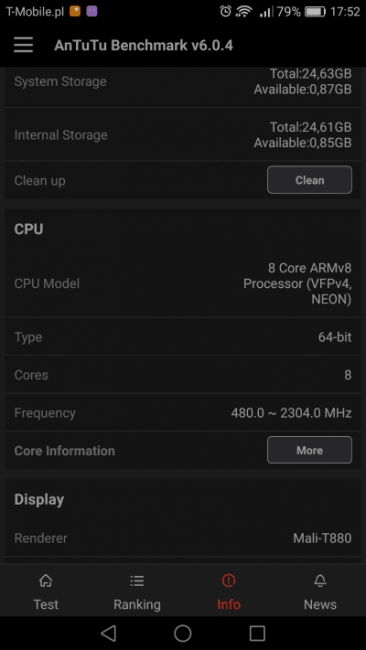366x650 pixels.
Task: Tap the Android back triangle
Action: (x=108, y=633)
